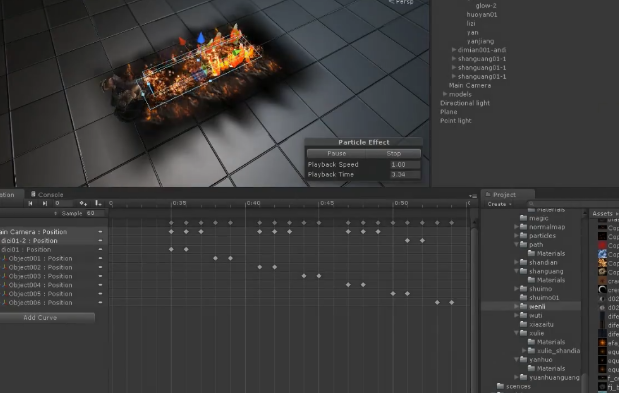Expand the xulie_shandia folder

click(524, 350)
